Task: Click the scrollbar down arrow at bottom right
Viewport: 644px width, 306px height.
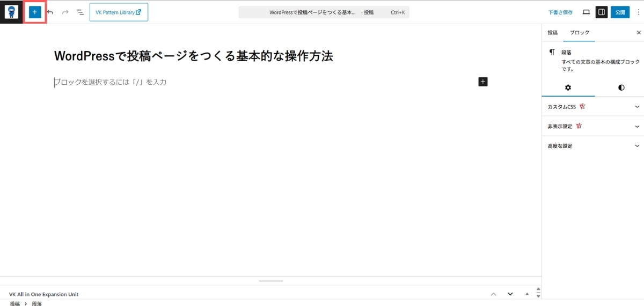Action: coord(539,296)
